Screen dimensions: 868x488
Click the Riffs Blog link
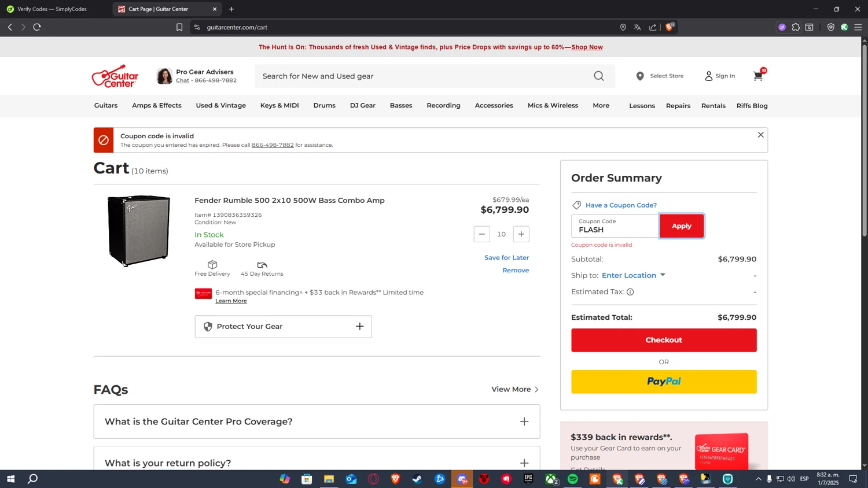(x=752, y=106)
